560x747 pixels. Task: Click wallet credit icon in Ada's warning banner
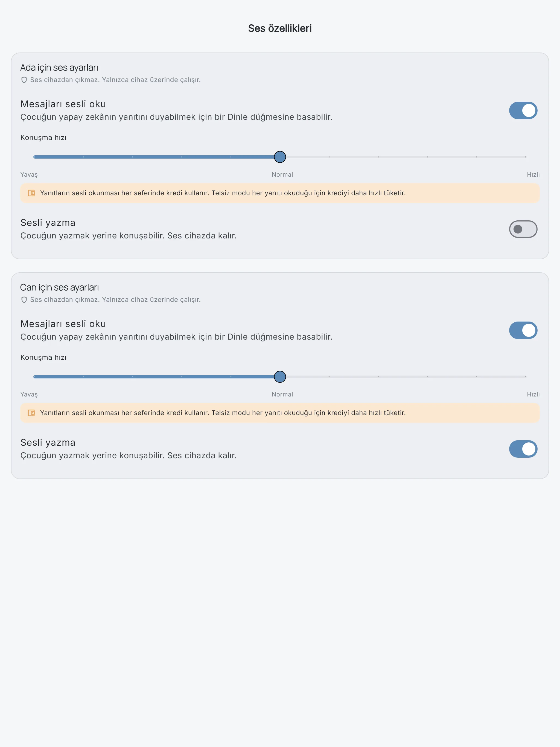coord(31,193)
